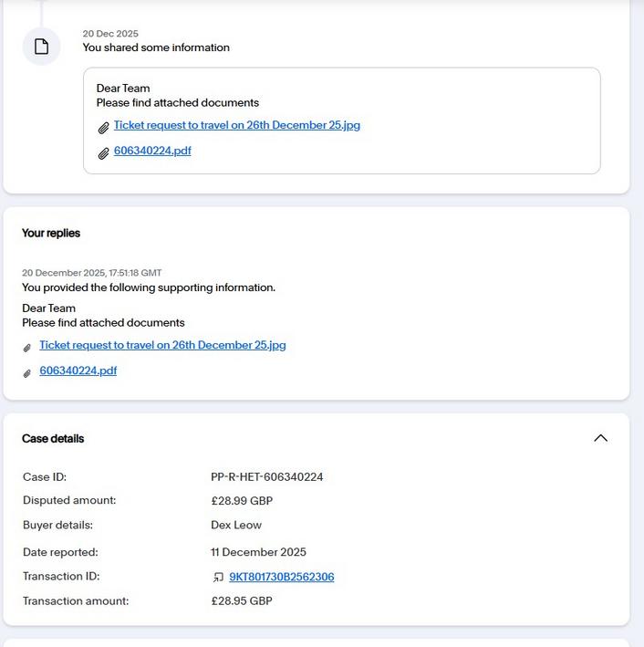Open transaction 9KT801730B2562306 link
Viewport: 644px width, 647px height.
pos(281,578)
